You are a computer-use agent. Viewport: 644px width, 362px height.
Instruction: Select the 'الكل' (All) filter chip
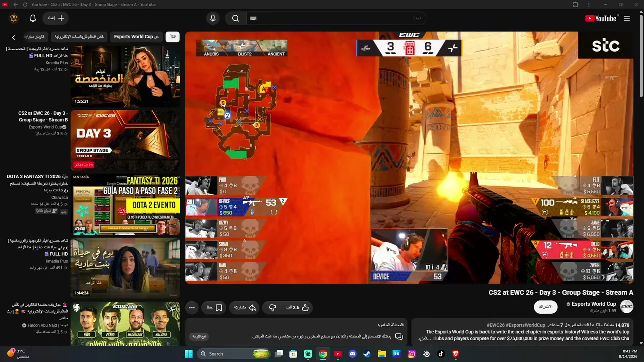click(x=173, y=37)
